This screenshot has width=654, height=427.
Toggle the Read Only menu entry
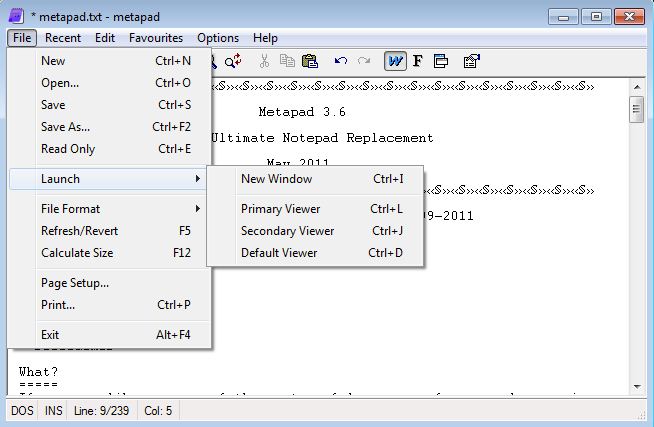point(109,149)
